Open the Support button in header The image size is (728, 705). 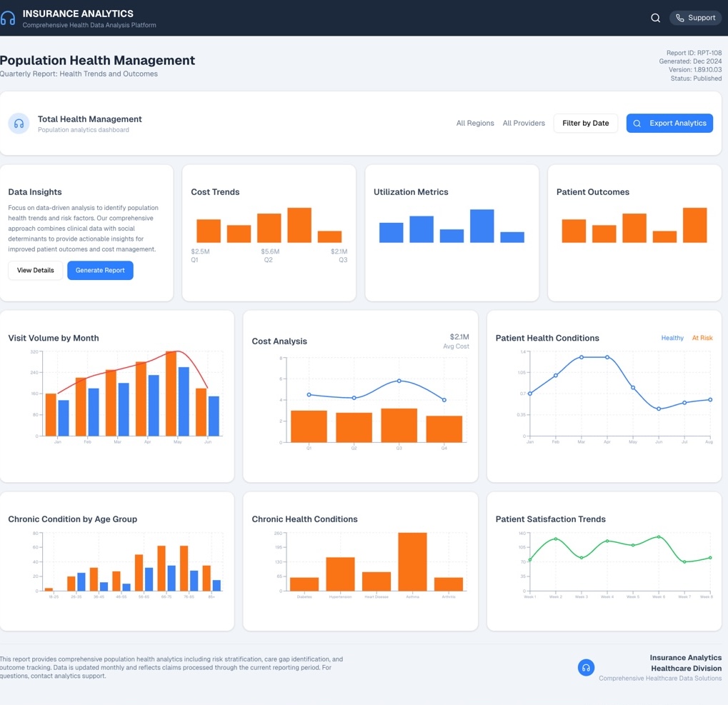pyautogui.click(x=695, y=18)
